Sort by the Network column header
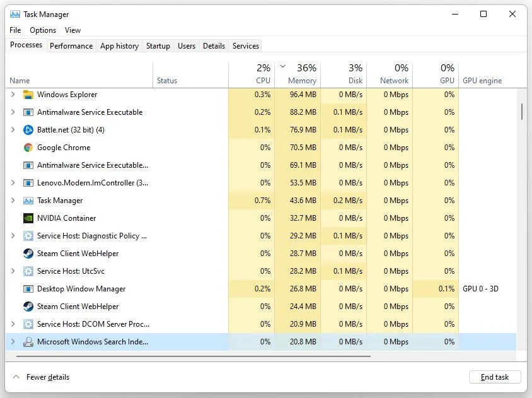This screenshot has width=532, height=398. point(390,74)
